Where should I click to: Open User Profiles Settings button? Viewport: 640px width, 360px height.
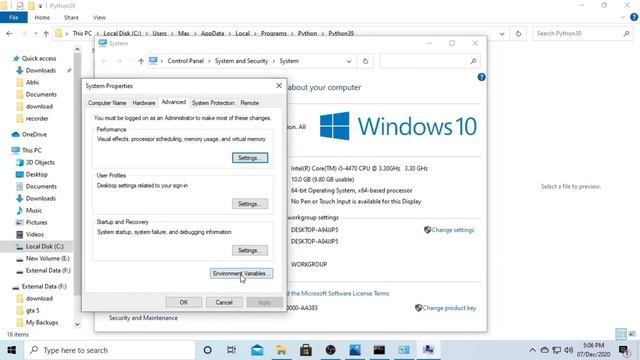point(250,204)
